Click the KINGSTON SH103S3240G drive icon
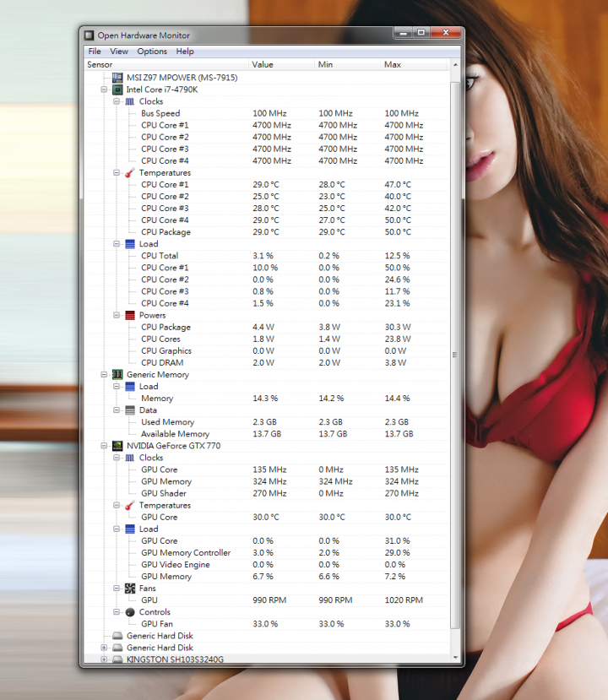The width and height of the screenshot is (608, 700). 117,659
